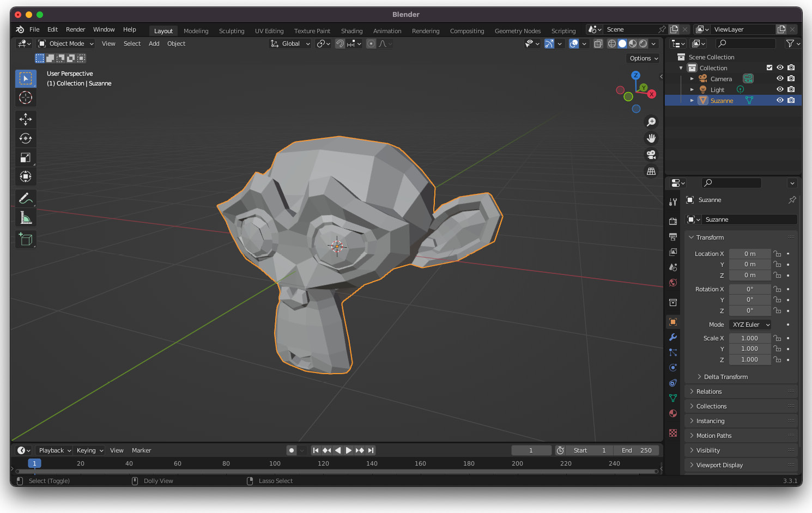Click the Play animation button
Viewport: 812px width, 513px height.
click(x=349, y=450)
